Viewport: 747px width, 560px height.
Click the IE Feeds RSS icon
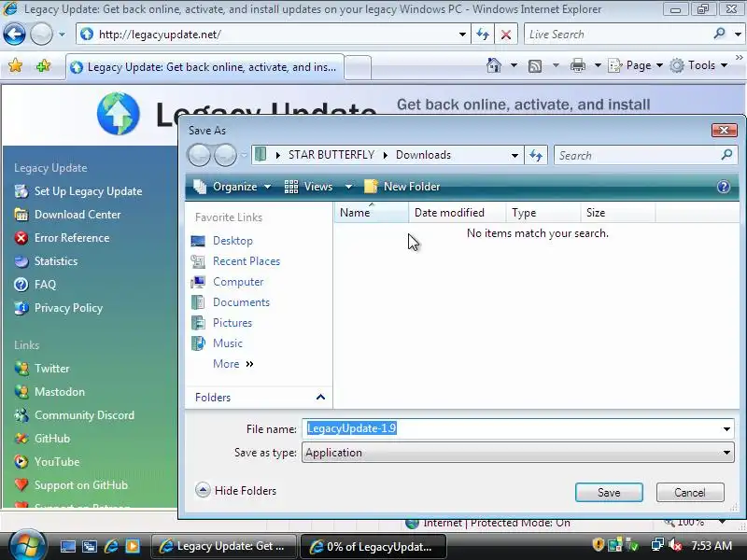pyautogui.click(x=535, y=65)
